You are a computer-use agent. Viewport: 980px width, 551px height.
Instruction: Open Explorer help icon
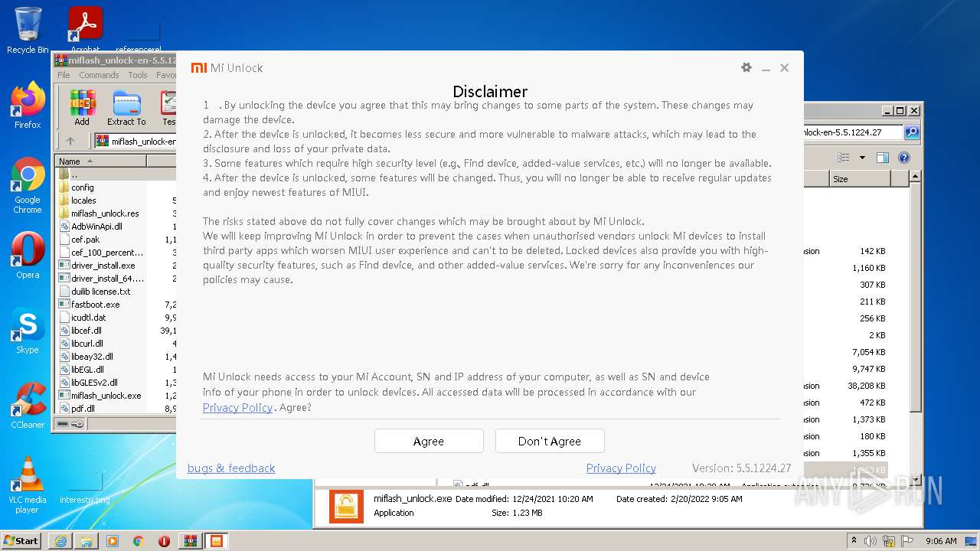(x=903, y=158)
